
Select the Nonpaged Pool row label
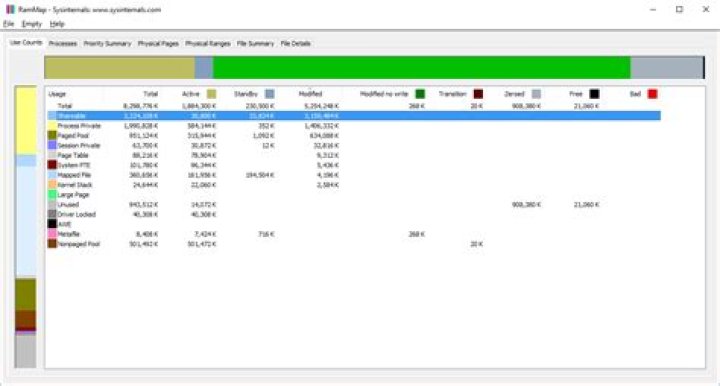(79, 244)
